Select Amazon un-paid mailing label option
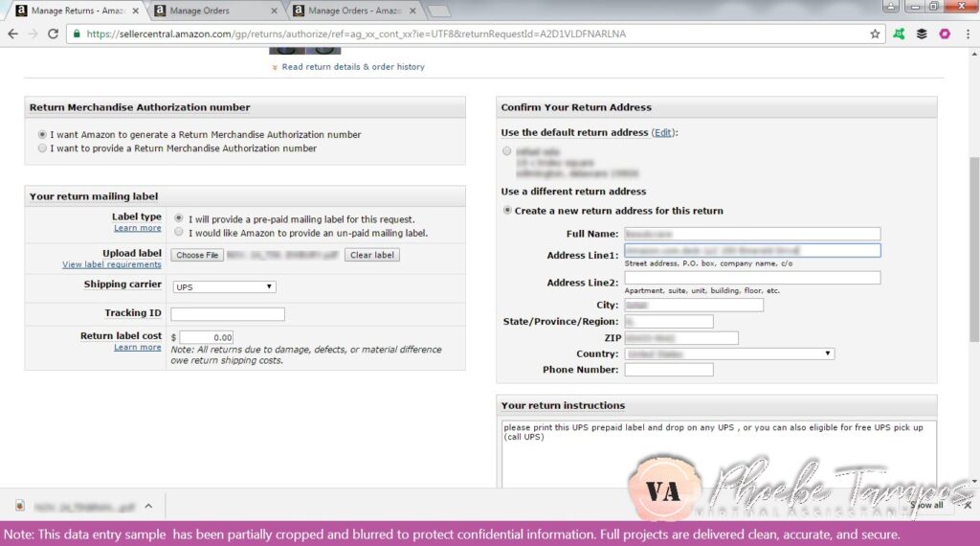The image size is (980, 546). (179, 232)
